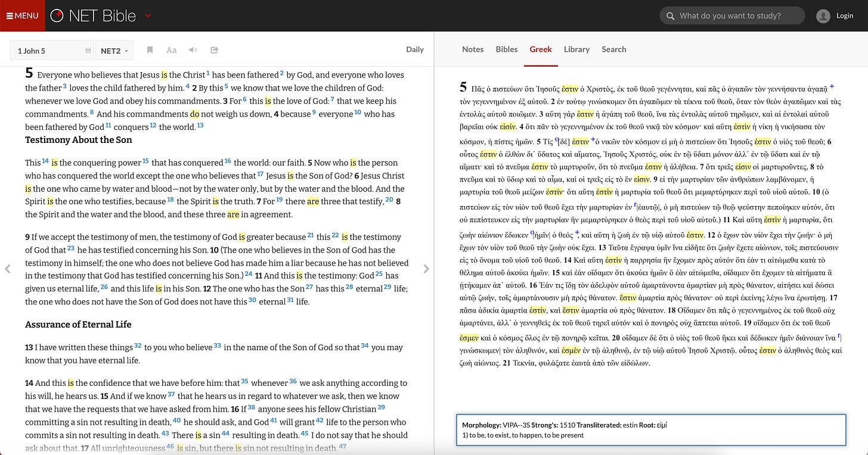The image size is (868, 455).
Task: Open footnote 15 after 'conquering power'
Action: 145,161
